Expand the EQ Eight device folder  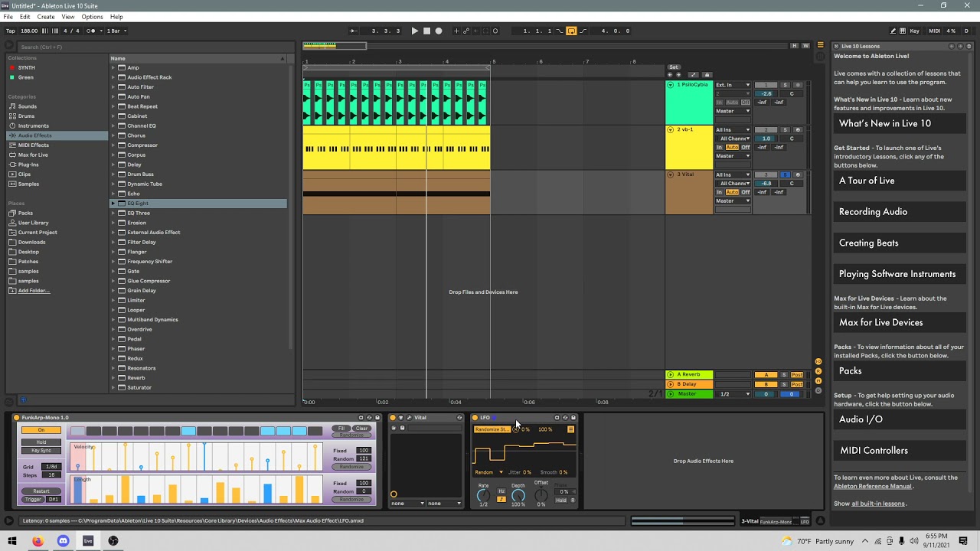[113, 204]
